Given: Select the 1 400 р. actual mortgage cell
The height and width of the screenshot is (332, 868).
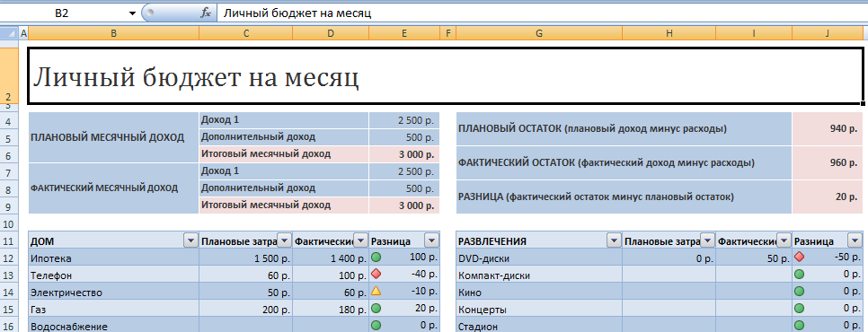Looking at the screenshot, I should coord(331,258).
